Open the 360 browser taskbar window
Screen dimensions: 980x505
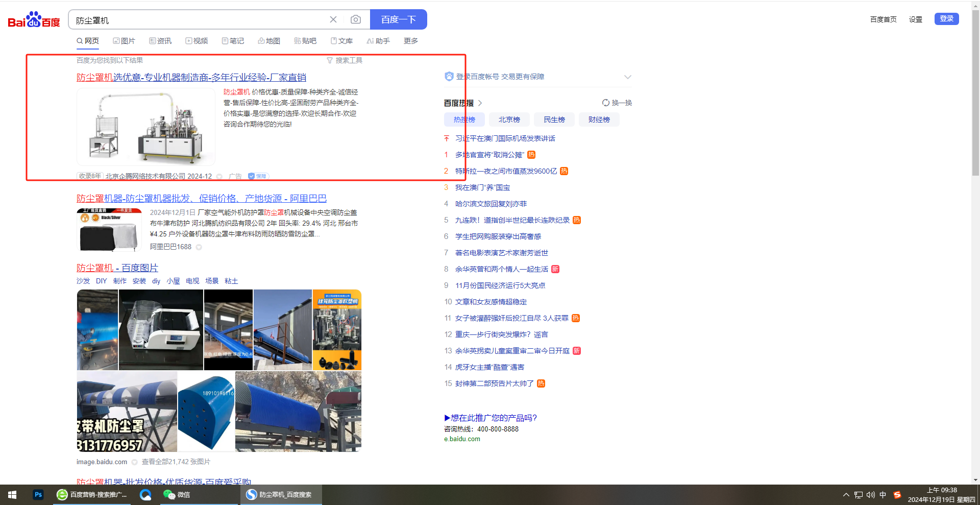pos(92,494)
